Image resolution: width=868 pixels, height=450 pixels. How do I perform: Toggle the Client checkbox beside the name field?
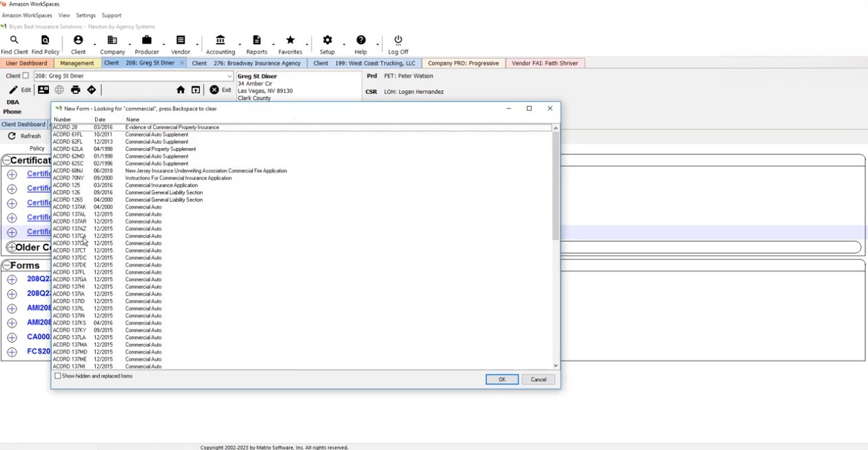point(26,76)
